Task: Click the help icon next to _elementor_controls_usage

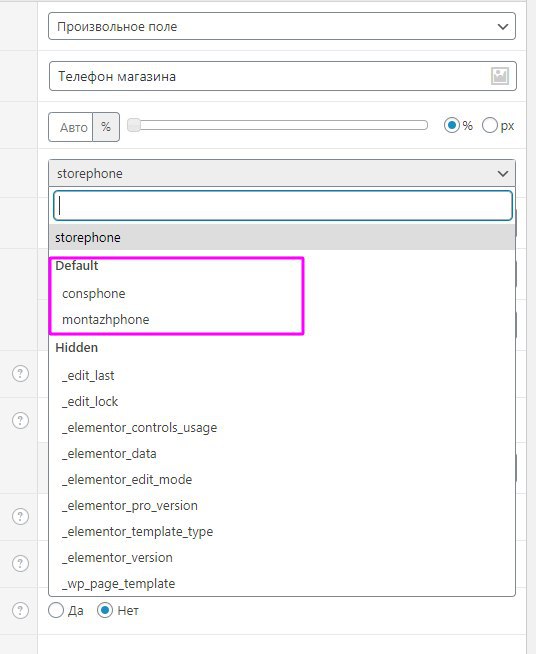Action: coord(20,420)
